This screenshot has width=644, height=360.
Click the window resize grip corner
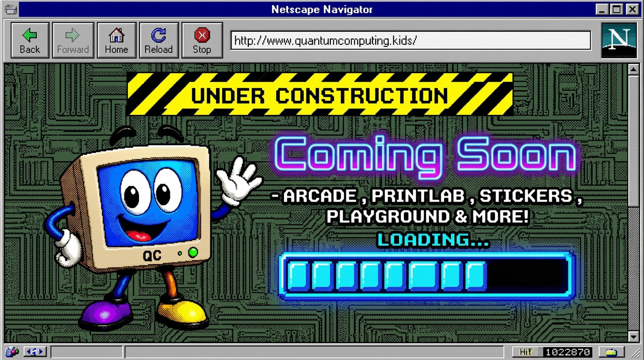coord(635,352)
